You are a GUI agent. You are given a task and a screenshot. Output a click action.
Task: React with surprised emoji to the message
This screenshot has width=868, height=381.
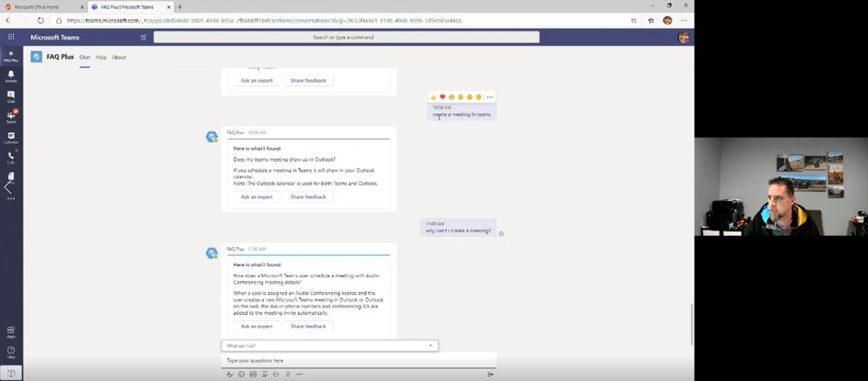461,97
